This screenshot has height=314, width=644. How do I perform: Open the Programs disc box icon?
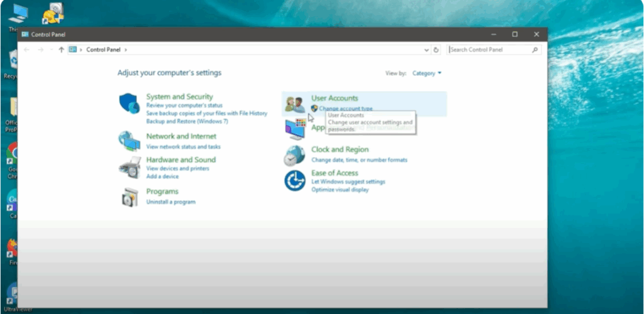130,197
